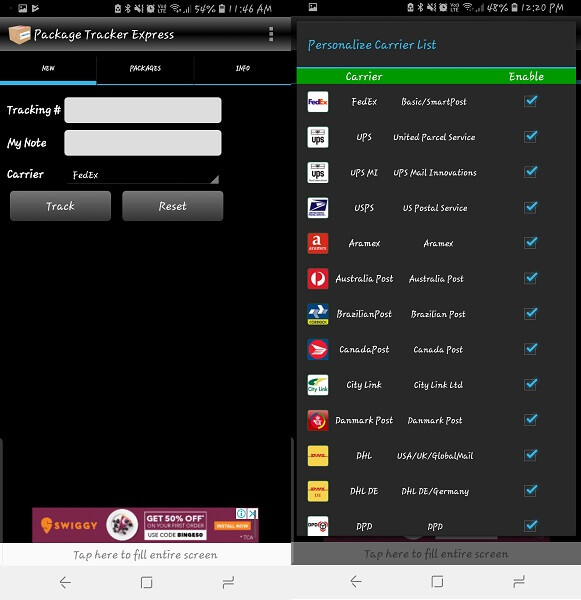This screenshot has width=581, height=600.
Task: Switch to the NEW tab
Action: click(48, 68)
